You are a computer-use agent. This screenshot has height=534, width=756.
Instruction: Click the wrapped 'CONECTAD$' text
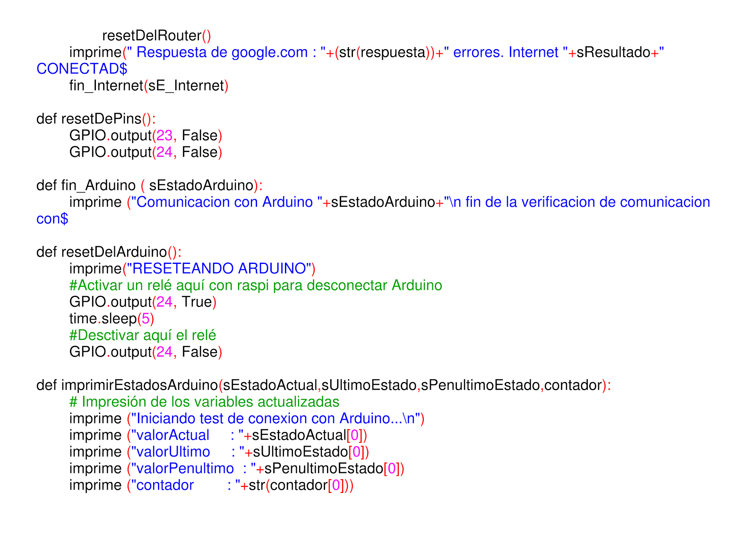click(82, 69)
